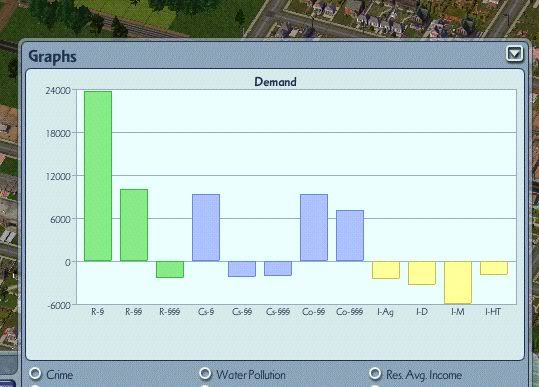539x387 pixels.
Task: Collapse the Graphs panel with arrow button
Action: (x=514, y=54)
